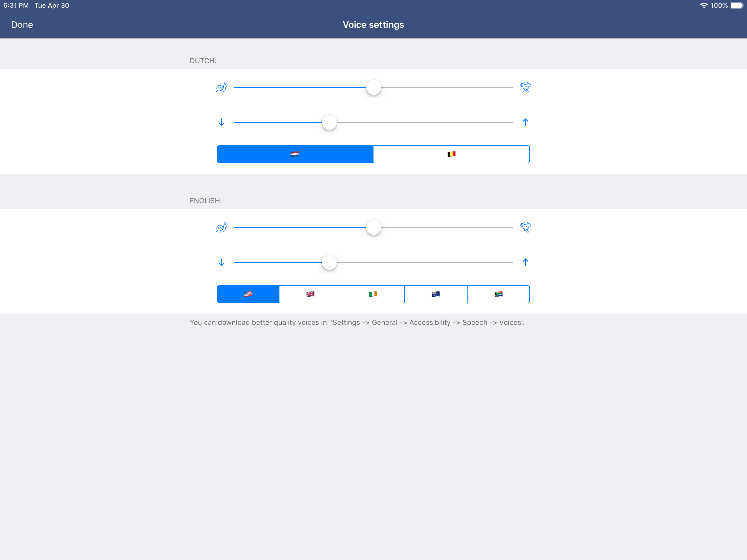Click the English speech rate slider knob
Image resolution: width=747 pixels, height=560 pixels.
tap(373, 227)
